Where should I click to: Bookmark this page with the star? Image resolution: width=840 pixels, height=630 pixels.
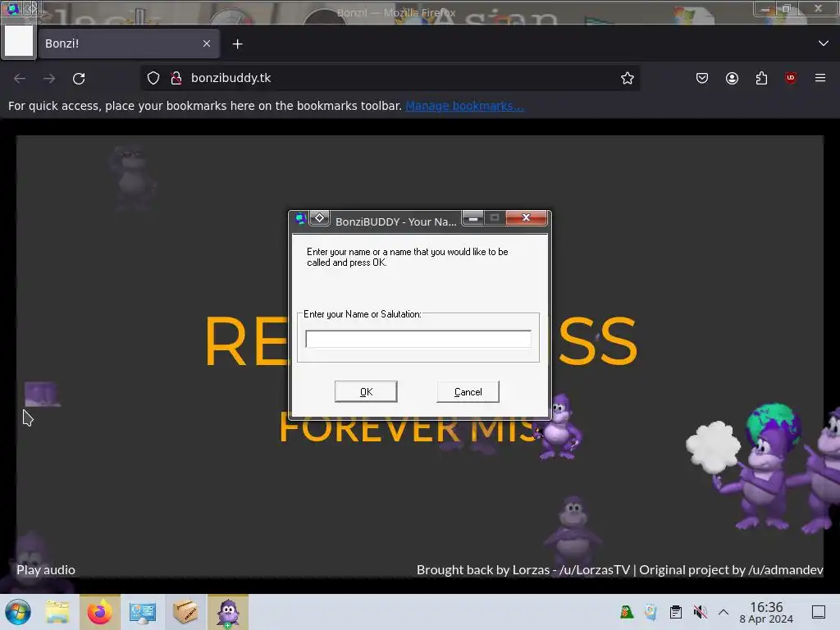628,78
